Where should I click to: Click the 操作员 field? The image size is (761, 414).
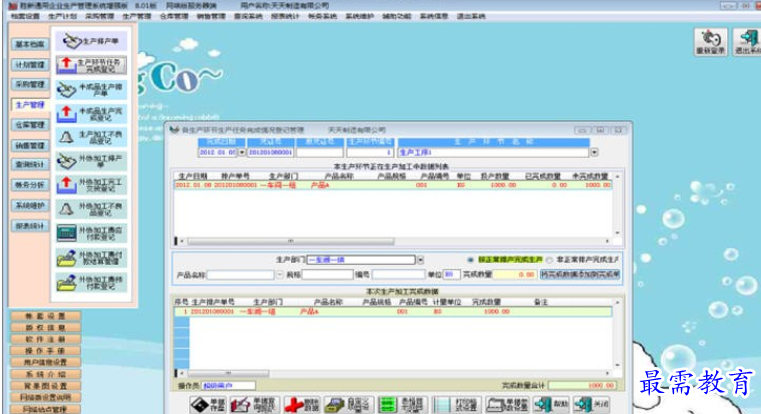click(x=228, y=386)
